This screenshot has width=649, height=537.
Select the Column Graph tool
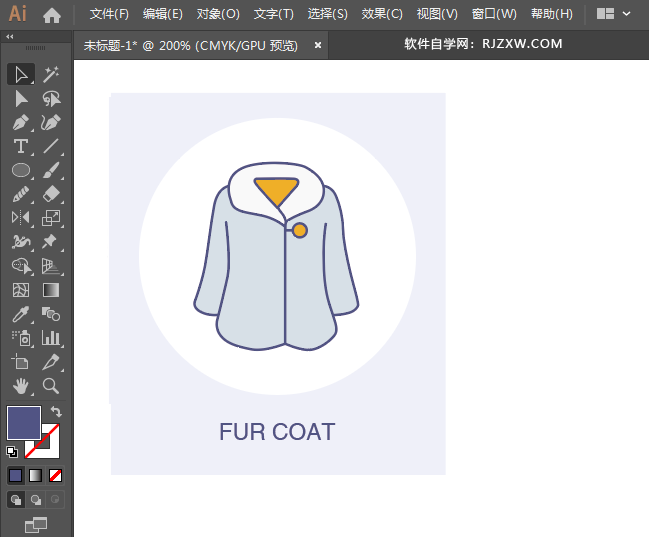(x=51, y=338)
